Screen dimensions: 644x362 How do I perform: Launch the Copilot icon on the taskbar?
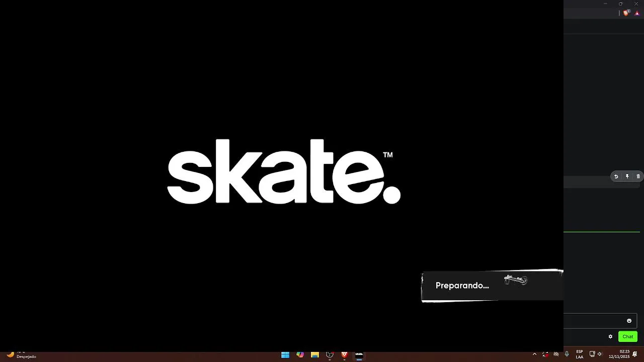pyautogui.click(x=300, y=355)
